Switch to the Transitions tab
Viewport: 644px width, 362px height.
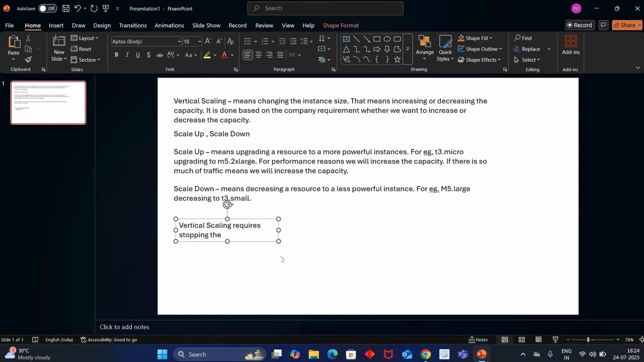(x=133, y=25)
